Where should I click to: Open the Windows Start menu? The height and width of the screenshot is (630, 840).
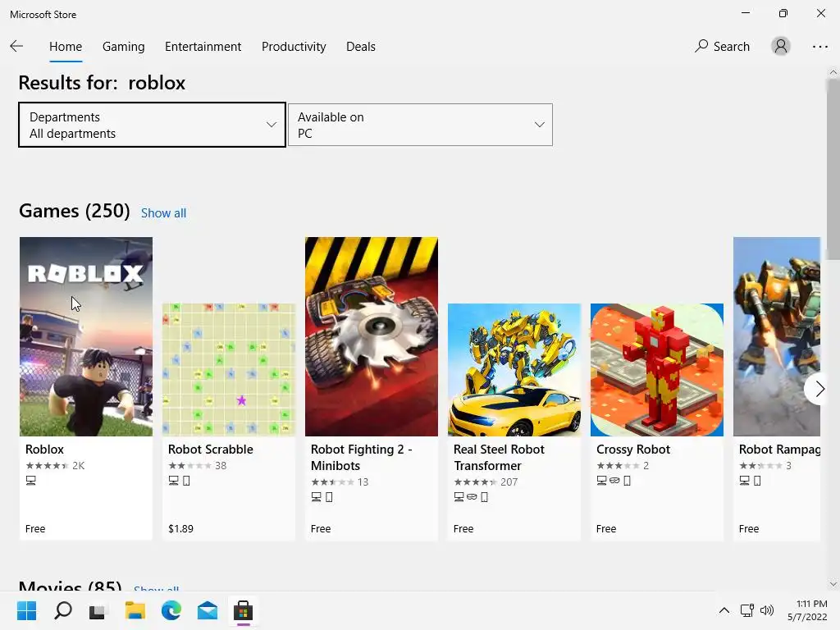27,610
